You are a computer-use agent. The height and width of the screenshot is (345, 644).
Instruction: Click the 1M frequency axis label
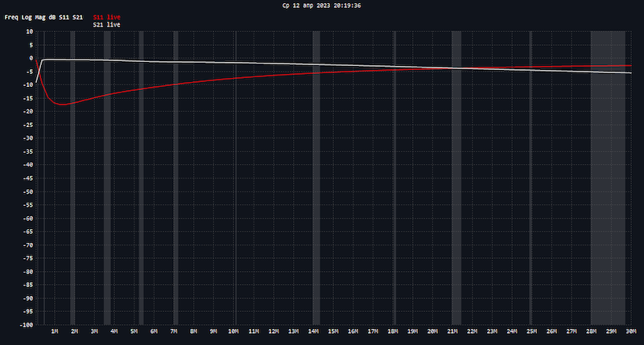point(54,331)
